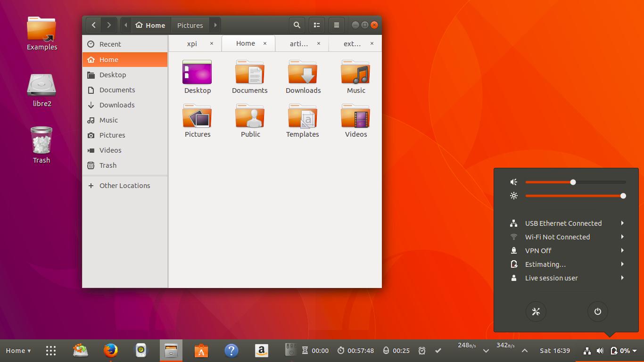Open Ubuntu Software from the launcher

click(x=201, y=350)
